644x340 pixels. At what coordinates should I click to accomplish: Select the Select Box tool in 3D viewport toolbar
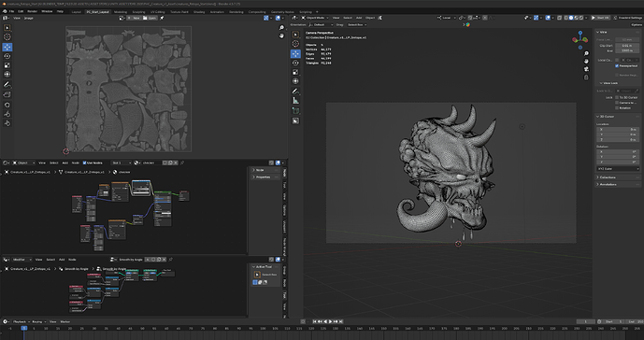[295, 35]
